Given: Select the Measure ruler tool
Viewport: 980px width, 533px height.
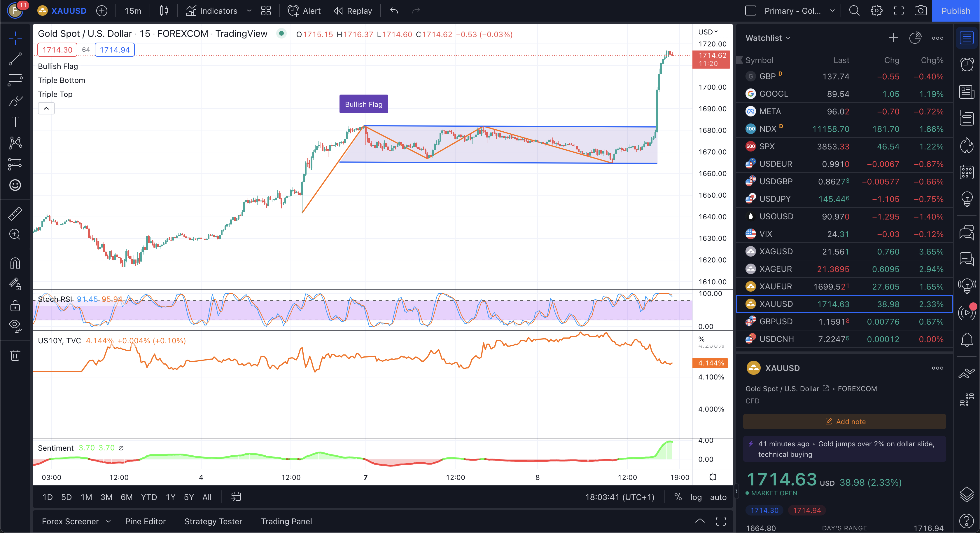Looking at the screenshot, I should pos(15,213).
